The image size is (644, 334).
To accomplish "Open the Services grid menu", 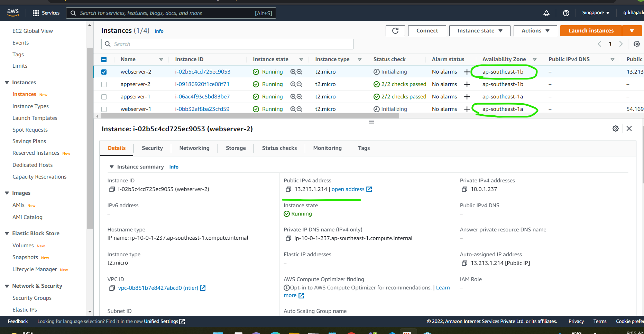I will click(x=46, y=13).
